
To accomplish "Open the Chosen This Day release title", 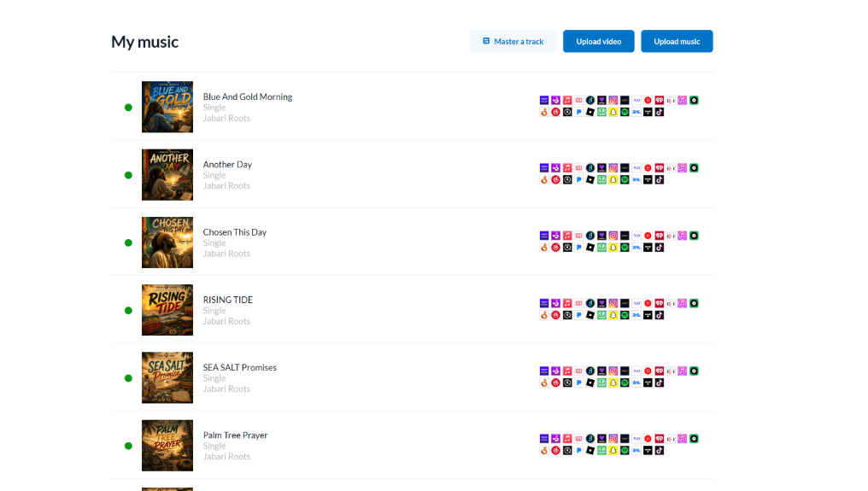I will click(x=235, y=232).
